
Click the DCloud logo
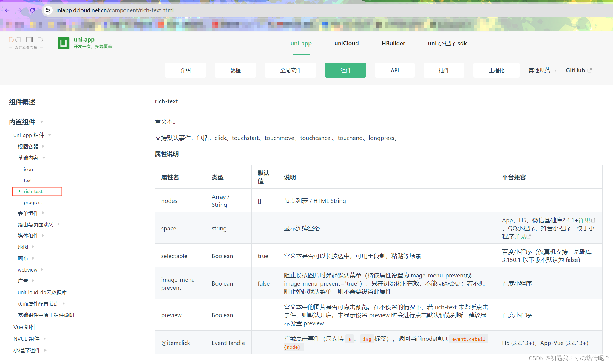tap(26, 43)
